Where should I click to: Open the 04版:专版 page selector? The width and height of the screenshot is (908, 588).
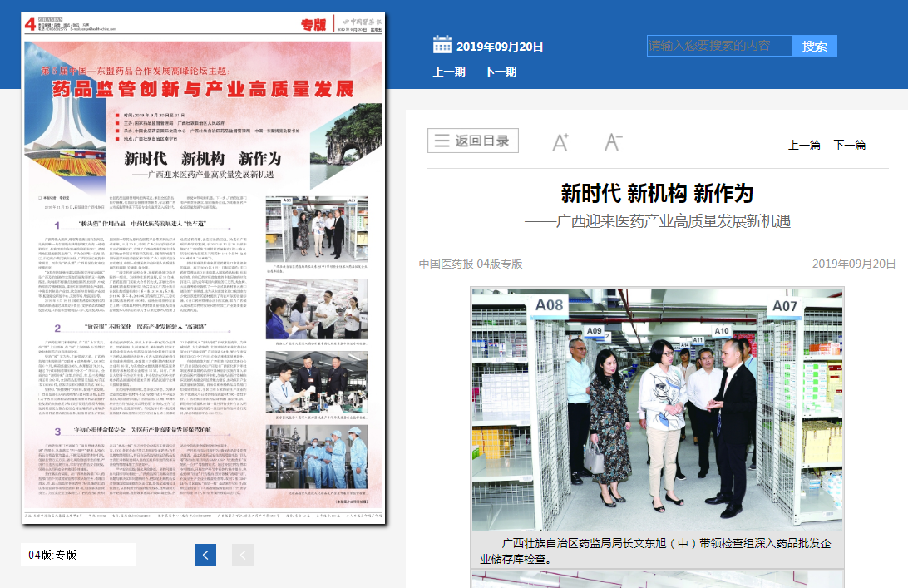(78, 555)
